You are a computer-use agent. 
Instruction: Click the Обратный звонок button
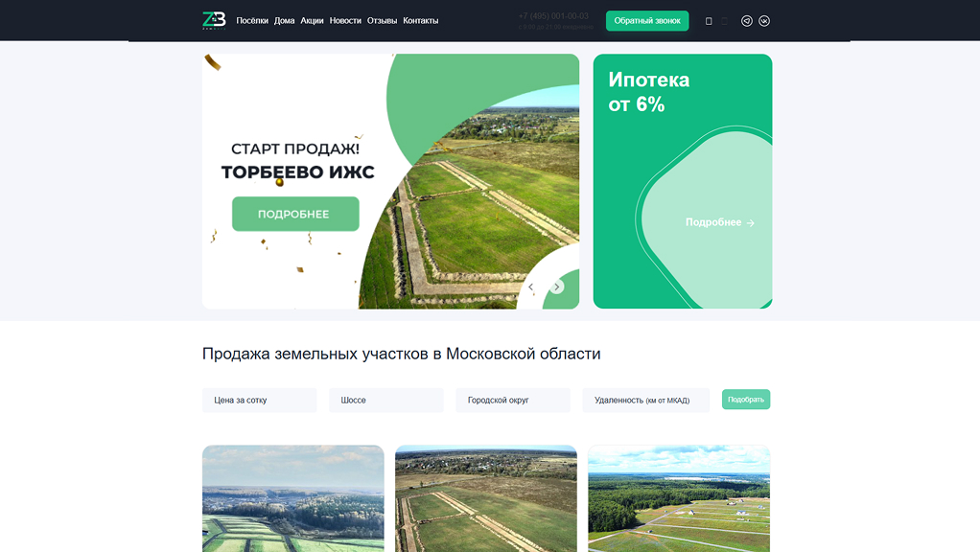(x=647, y=21)
